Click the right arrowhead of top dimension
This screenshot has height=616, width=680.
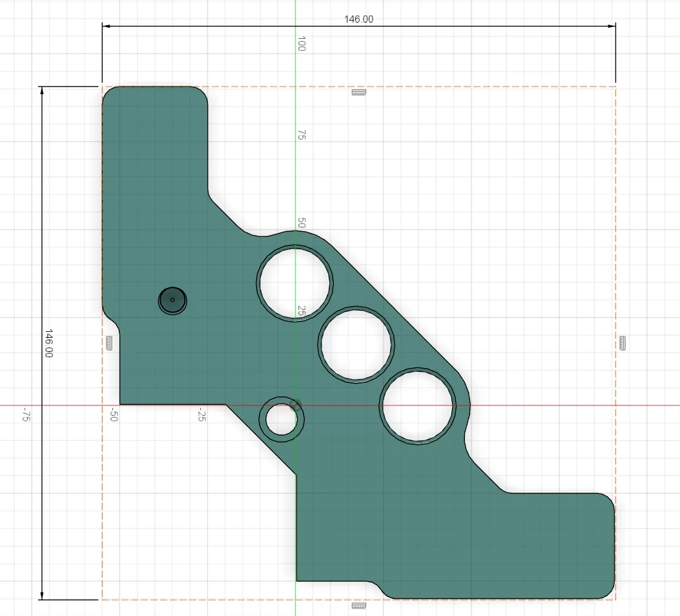[612, 26]
